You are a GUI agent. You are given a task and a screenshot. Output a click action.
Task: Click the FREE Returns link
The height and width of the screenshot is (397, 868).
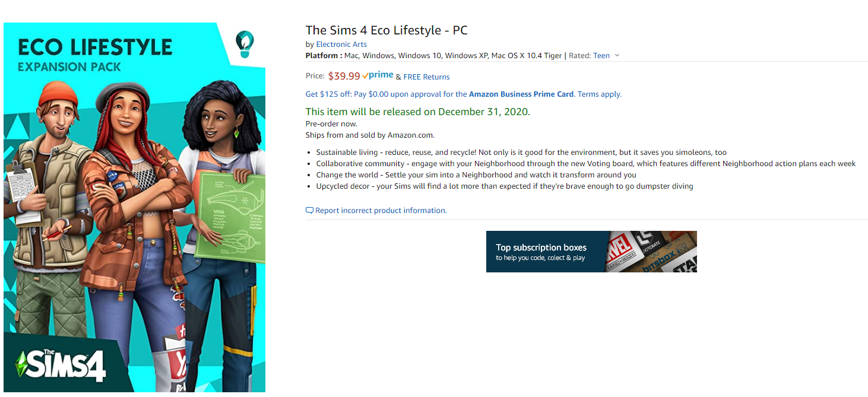click(x=426, y=77)
